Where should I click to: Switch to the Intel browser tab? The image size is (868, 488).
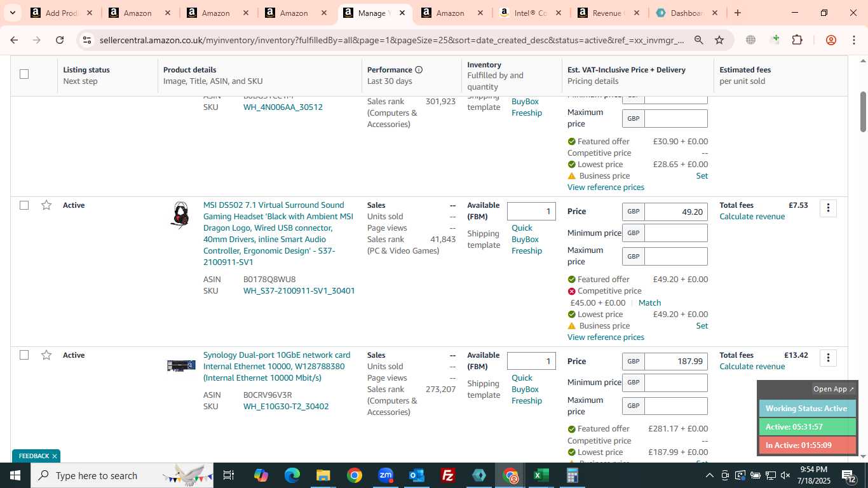pos(531,13)
